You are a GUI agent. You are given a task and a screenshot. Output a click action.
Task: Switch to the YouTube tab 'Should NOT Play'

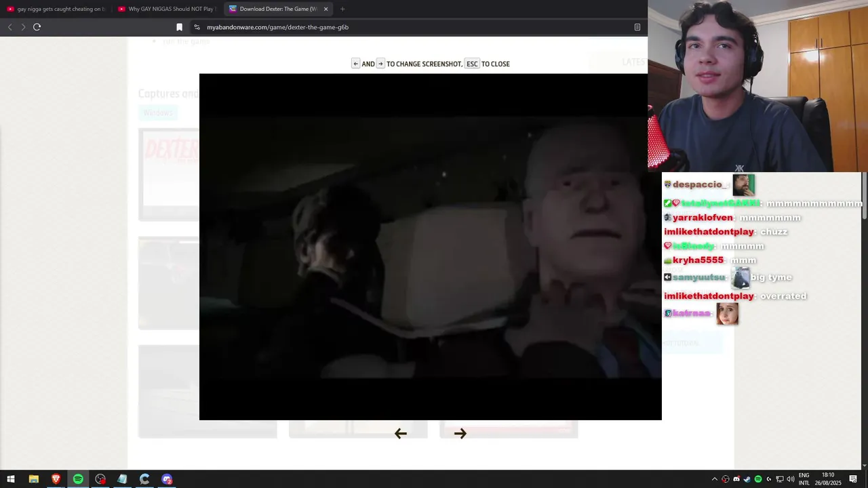pos(166,9)
